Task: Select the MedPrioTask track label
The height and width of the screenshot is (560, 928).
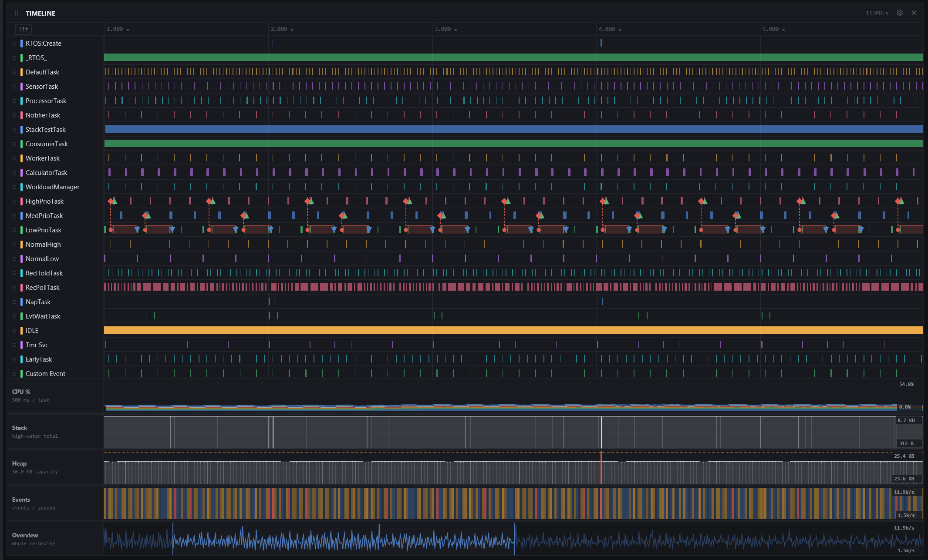Action: [x=44, y=216]
